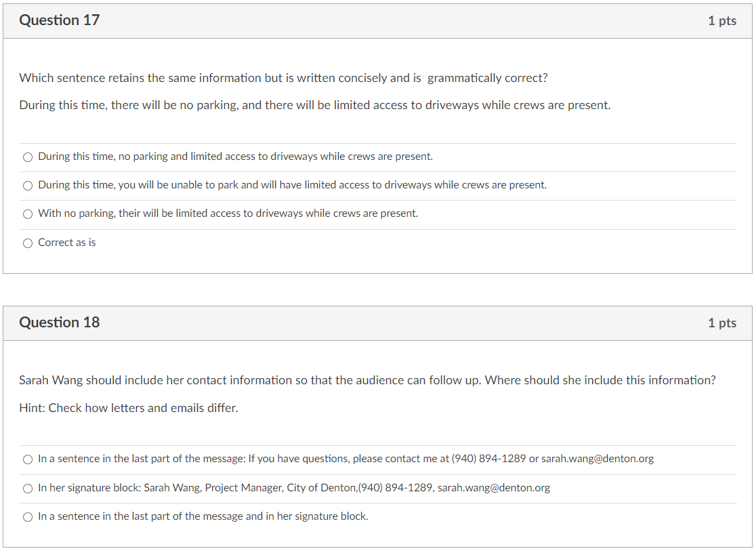Click the label text next to 'Correct as is' radio
The image size is (756, 553).
click(x=67, y=242)
